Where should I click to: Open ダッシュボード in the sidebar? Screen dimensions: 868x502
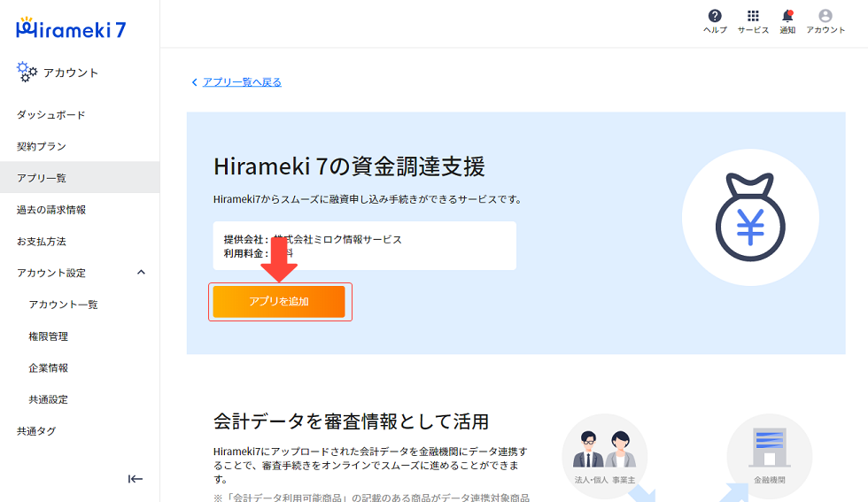(80, 114)
